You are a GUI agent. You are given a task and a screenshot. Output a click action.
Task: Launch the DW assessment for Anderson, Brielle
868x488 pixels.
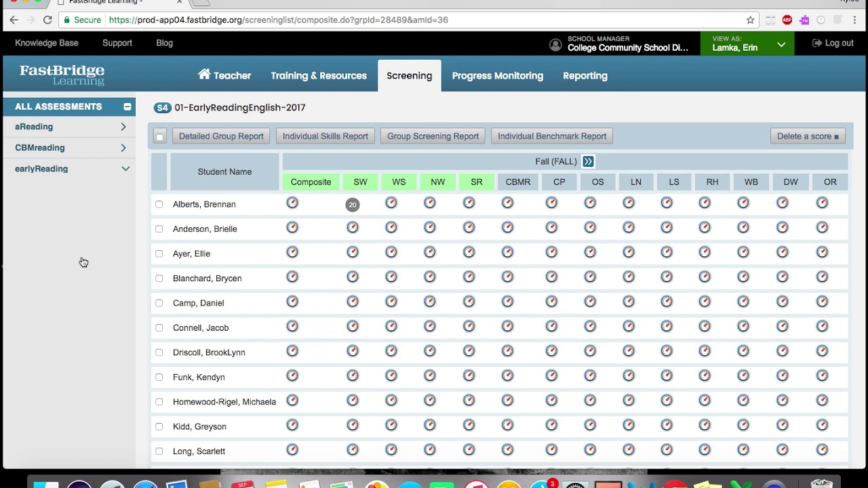pos(783,228)
